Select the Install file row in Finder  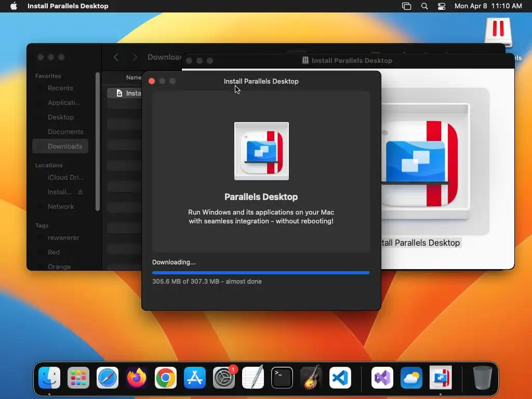[x=125, y=94]
